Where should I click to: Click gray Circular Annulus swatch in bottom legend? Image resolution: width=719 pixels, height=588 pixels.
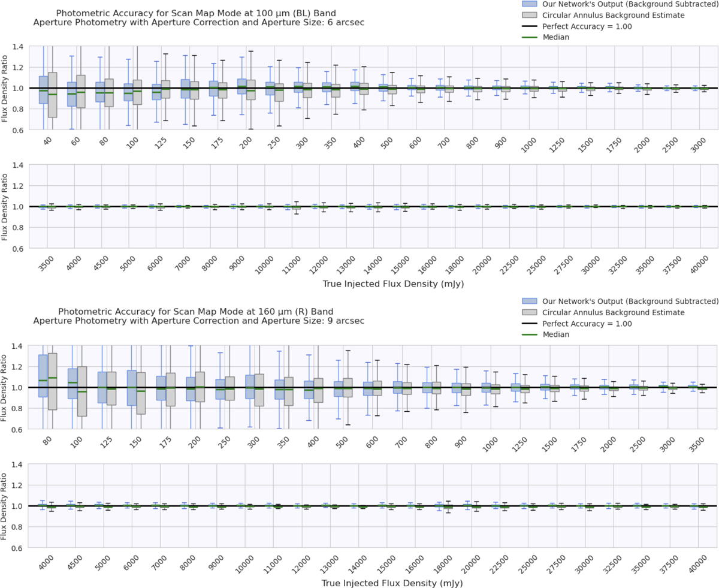pyautogui.click(x=530, y=312)
